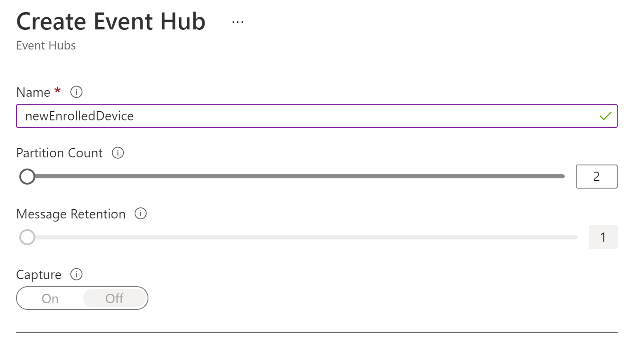Enable Capture by selecting On
Viewport: 644px width, 358px height.
point(49,298)
